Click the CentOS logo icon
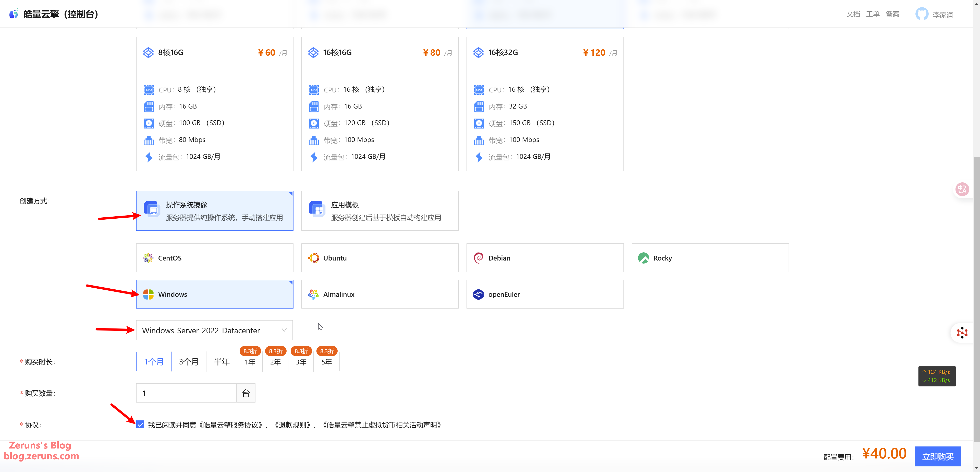The width and height of the screenshot is (980, 472). pos(148,258)
